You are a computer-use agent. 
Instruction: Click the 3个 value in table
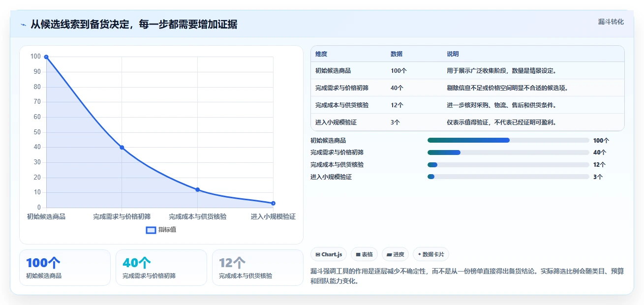tap(395, 122)
